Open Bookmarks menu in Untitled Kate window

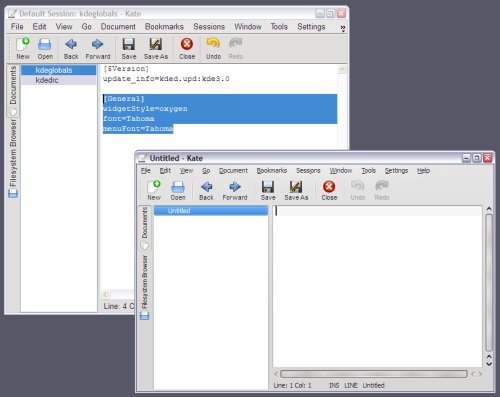272,171
